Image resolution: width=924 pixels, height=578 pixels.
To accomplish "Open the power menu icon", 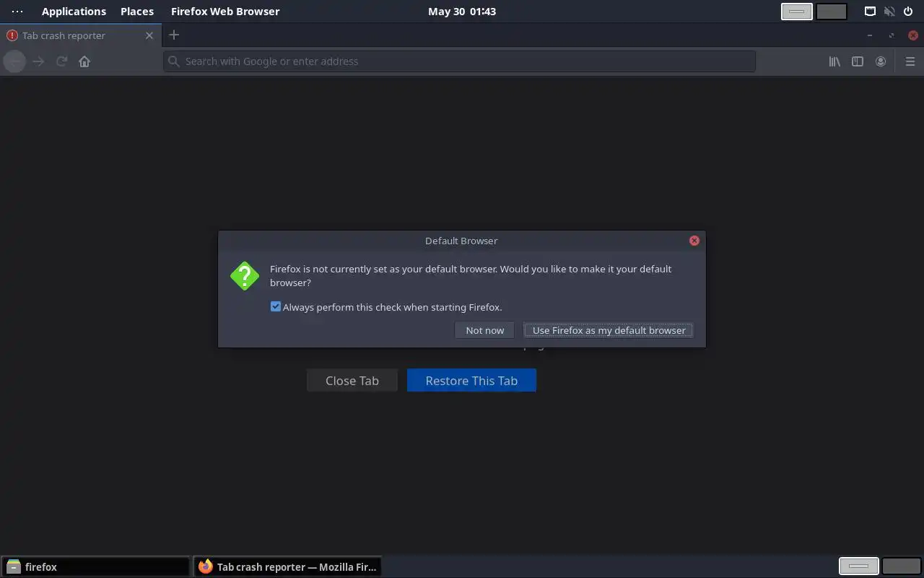I will tap(909, 12).
